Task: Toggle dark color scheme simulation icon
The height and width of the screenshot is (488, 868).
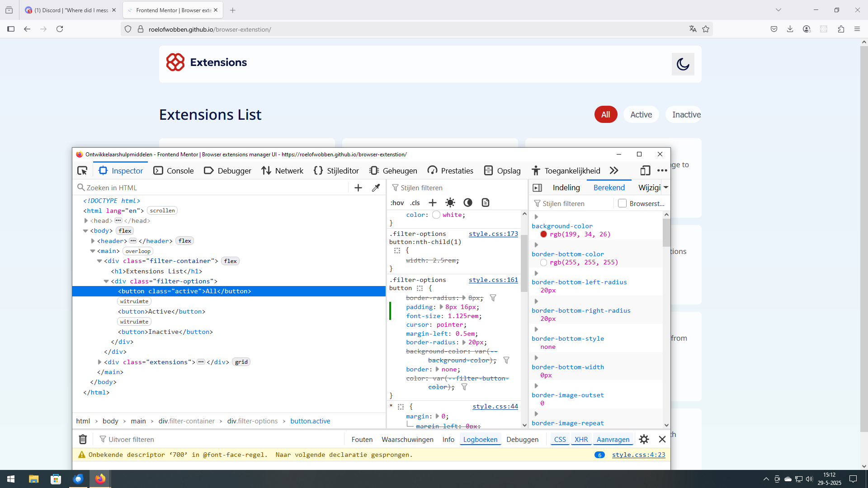Action: coord(468,202)
